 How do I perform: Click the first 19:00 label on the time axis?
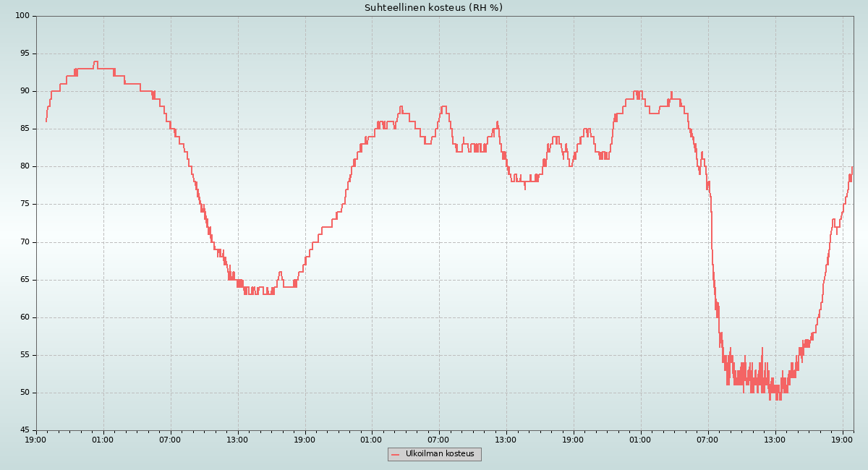point(36,439)
